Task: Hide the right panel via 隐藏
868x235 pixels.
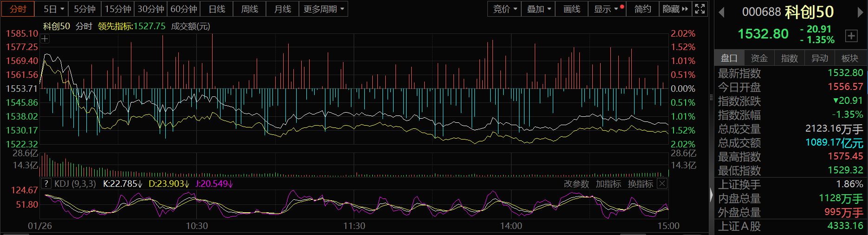Action: coord(675,9)
